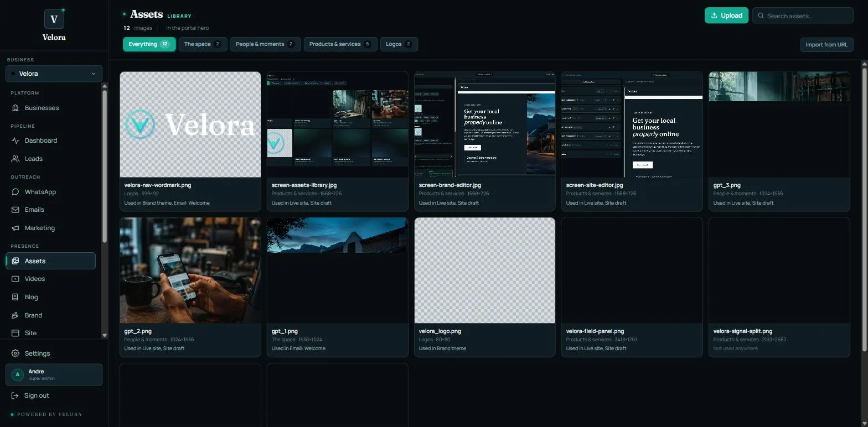Select The space filter tab
The image size is (868, 427).
pyautogui.click(x=203, y=44)
